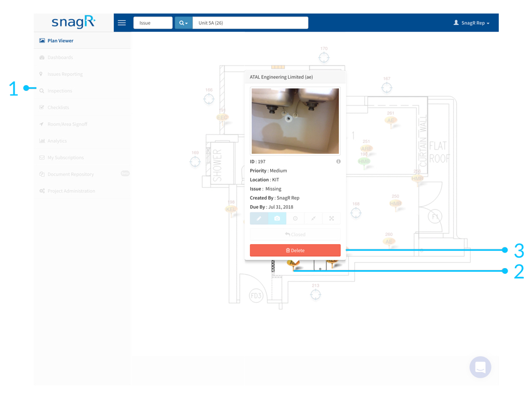
Task: Open the chat widget bubble
Action: pos(481,367)
